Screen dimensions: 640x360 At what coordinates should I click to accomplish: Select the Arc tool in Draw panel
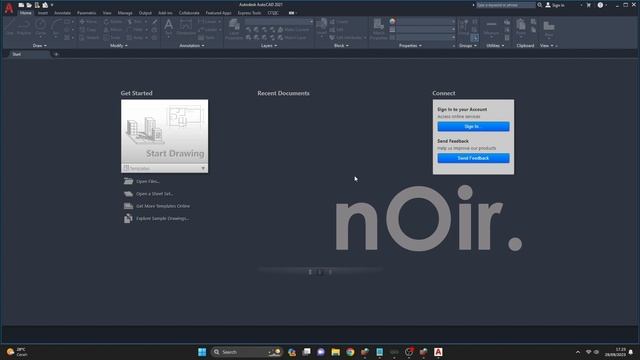point(56,27)
